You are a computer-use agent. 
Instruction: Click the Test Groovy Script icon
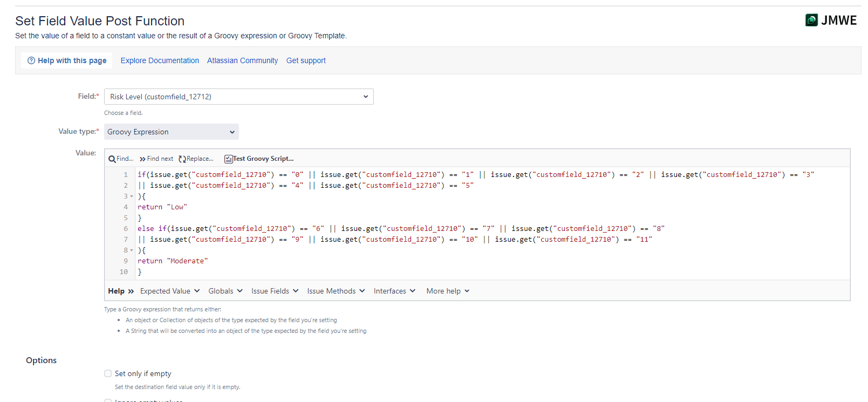pyautogui.click(x=228, y=159)
